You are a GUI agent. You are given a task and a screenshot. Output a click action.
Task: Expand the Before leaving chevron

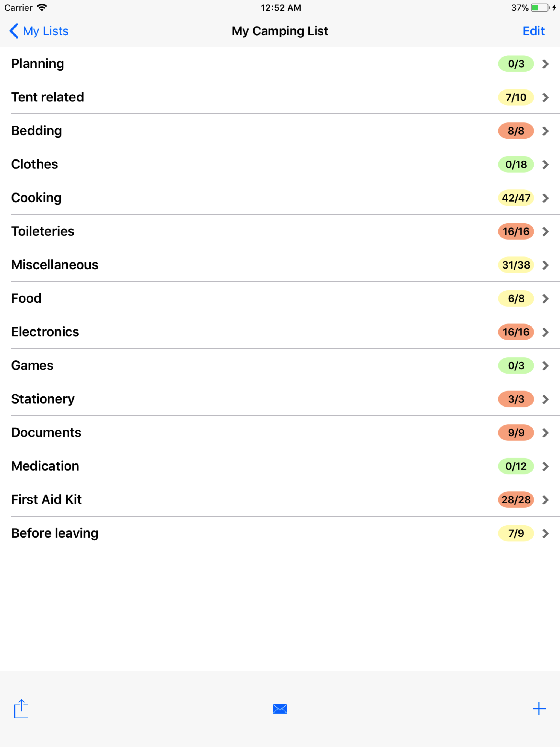(545, 533)
